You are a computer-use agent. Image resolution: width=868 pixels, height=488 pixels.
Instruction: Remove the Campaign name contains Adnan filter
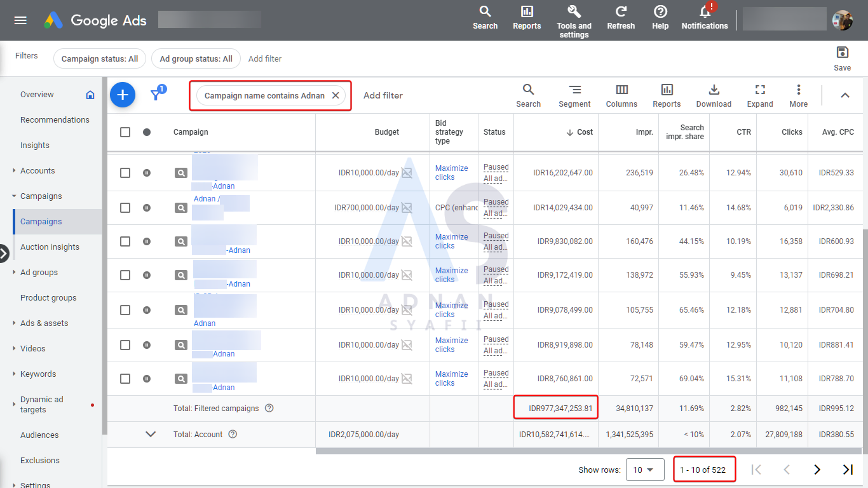336,96
